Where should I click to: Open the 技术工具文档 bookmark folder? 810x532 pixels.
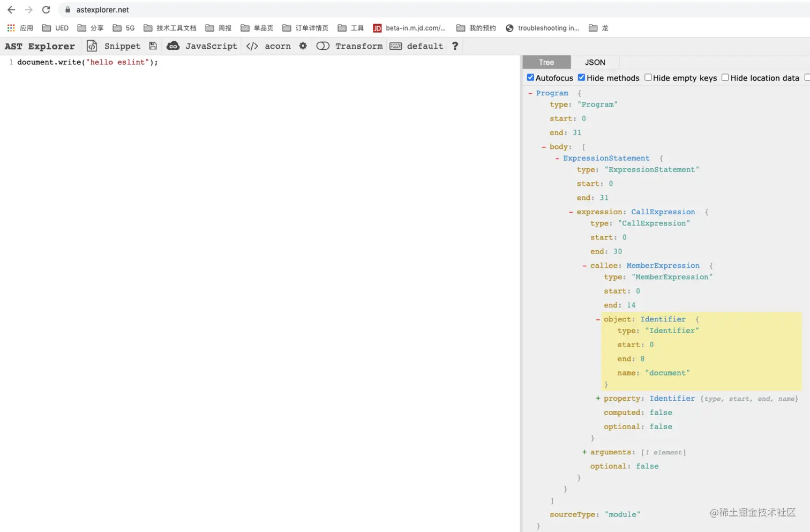pyautogui.click(x=170, y=28)
